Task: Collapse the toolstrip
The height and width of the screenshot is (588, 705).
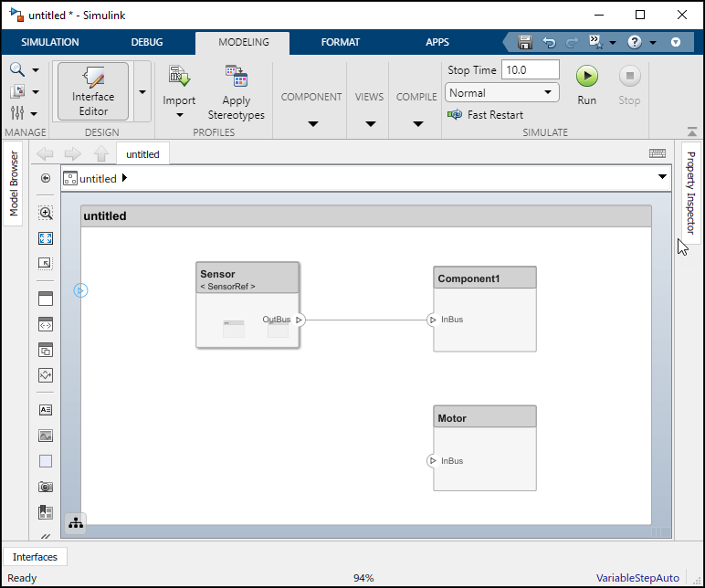Action: 692,131
